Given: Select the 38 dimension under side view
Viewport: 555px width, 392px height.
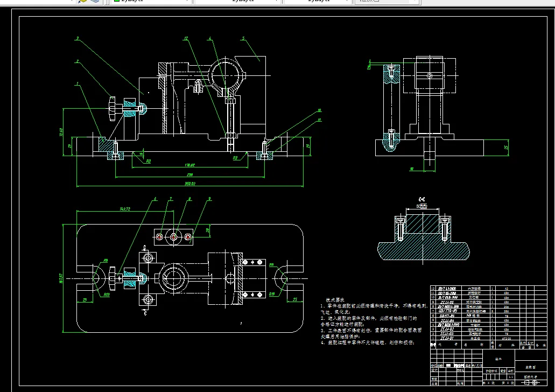Looking at the screenshot, I should 411,169.
